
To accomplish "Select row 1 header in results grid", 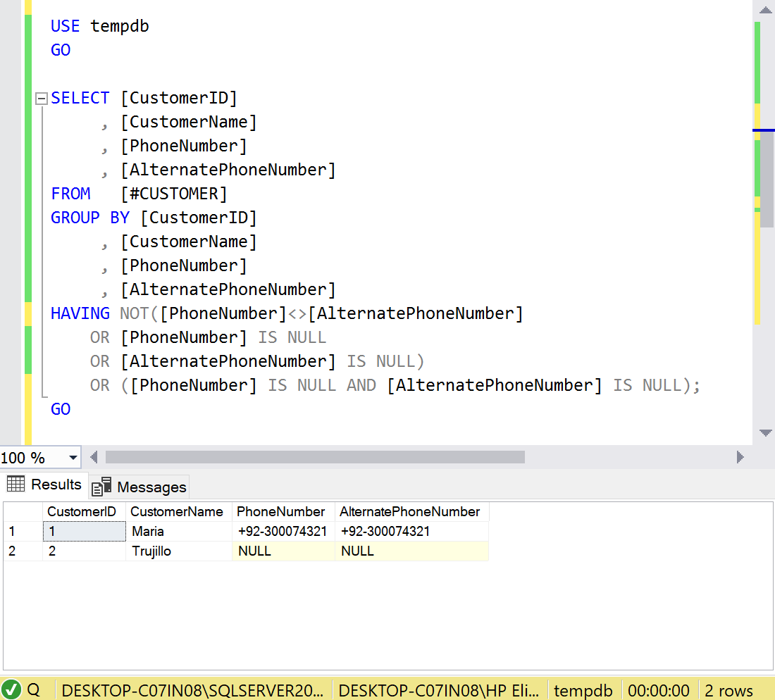I will coord(21,532).
